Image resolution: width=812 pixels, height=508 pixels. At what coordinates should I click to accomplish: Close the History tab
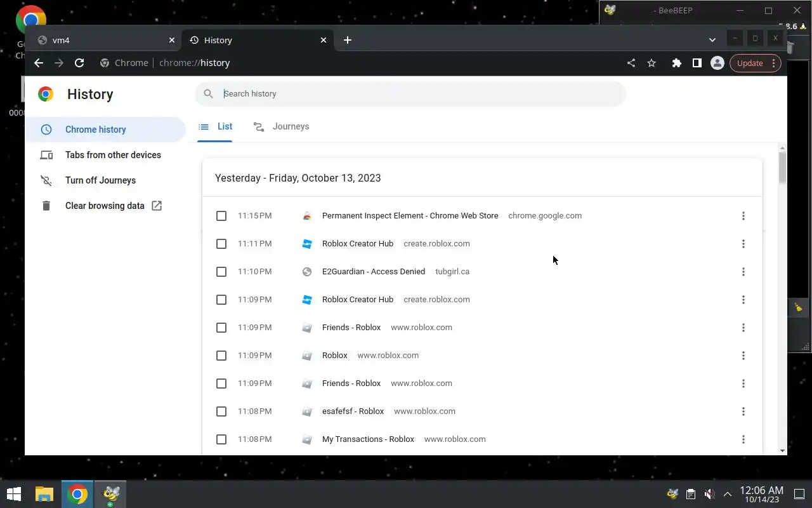point(324,40)
